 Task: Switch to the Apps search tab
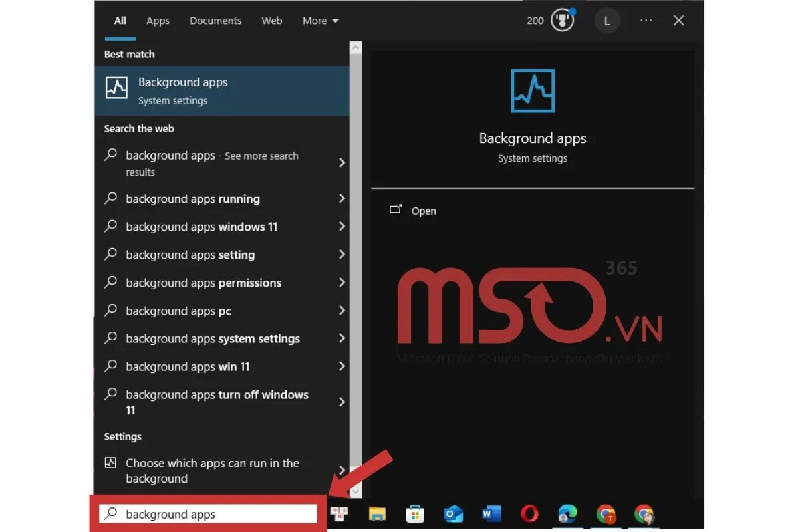(x=158, y=21)
